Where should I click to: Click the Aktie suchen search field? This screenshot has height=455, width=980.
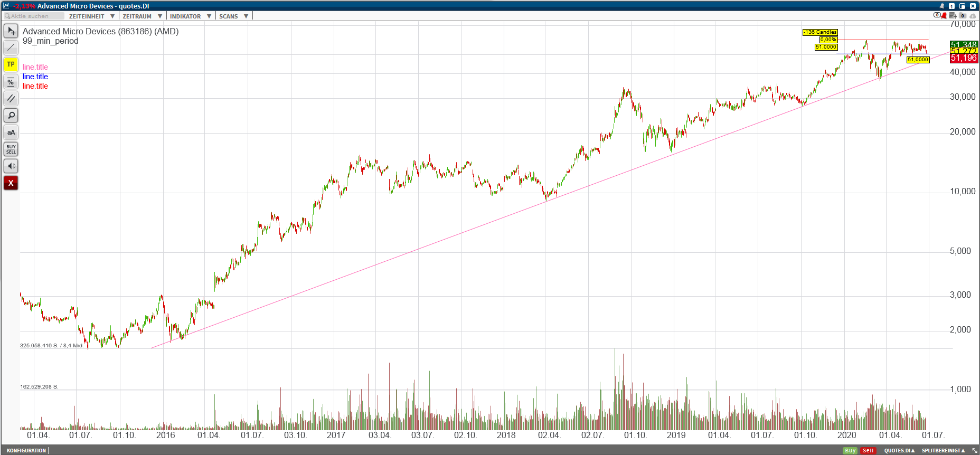point(34,16)
